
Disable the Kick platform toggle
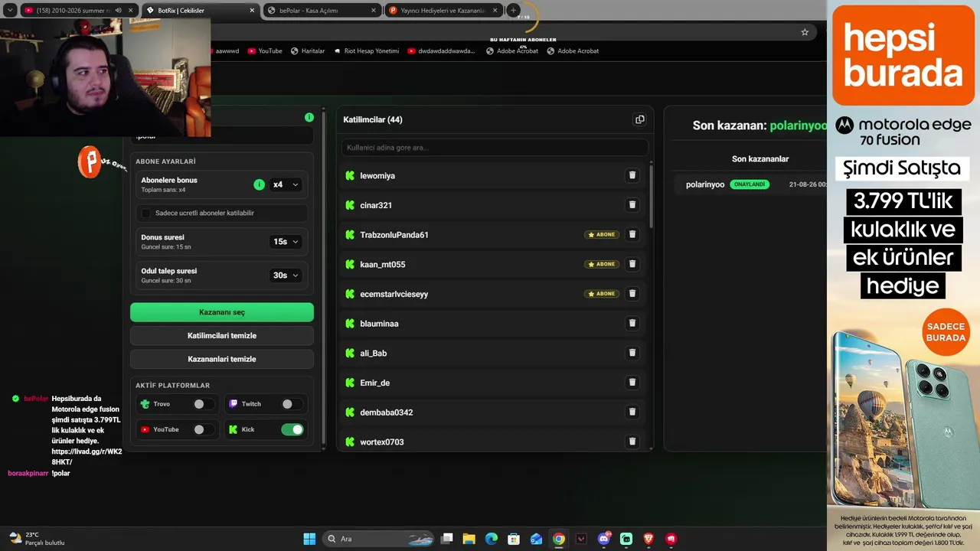292,429
